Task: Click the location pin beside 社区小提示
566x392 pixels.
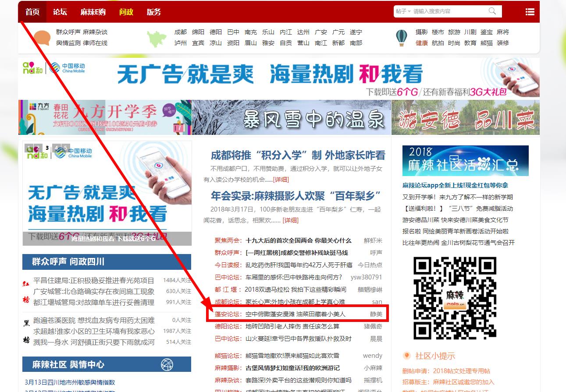Action: click(407, 356)
